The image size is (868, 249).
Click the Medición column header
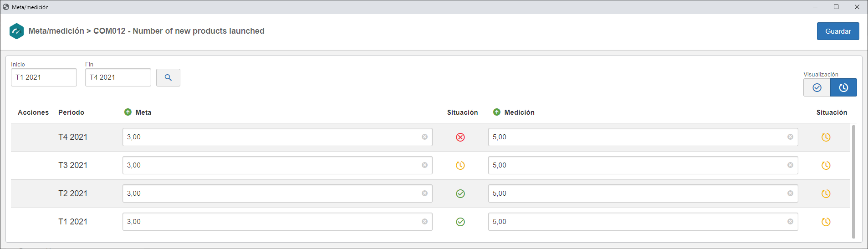(519, 112)
